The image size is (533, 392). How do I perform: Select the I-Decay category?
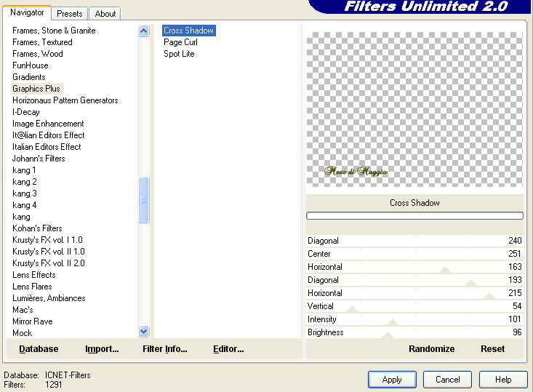(x=26, y=112)
